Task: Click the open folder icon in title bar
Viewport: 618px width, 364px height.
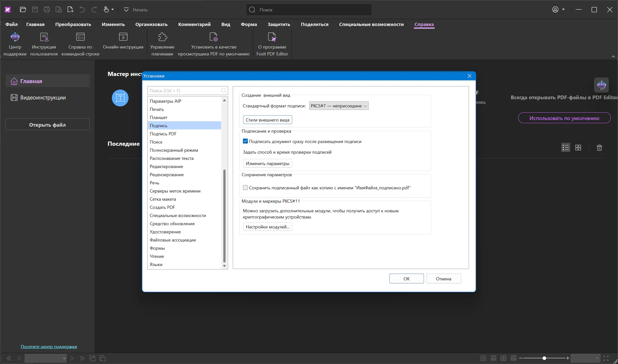Action: (x=23, y=10)
